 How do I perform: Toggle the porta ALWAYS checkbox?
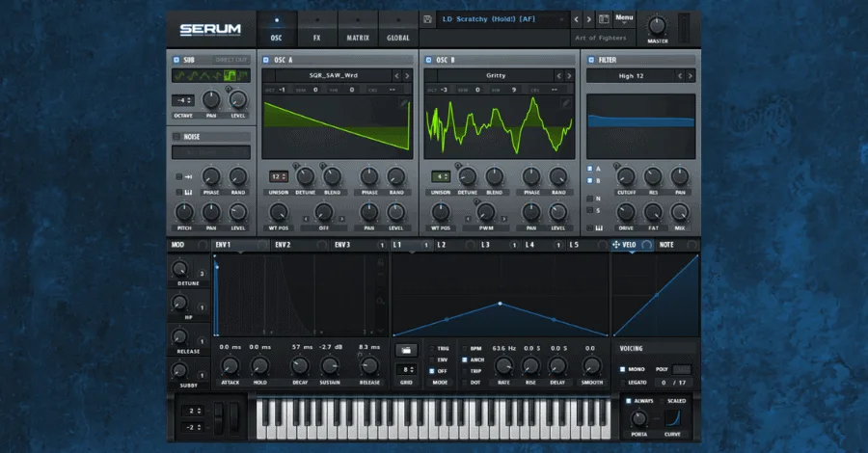628,401
